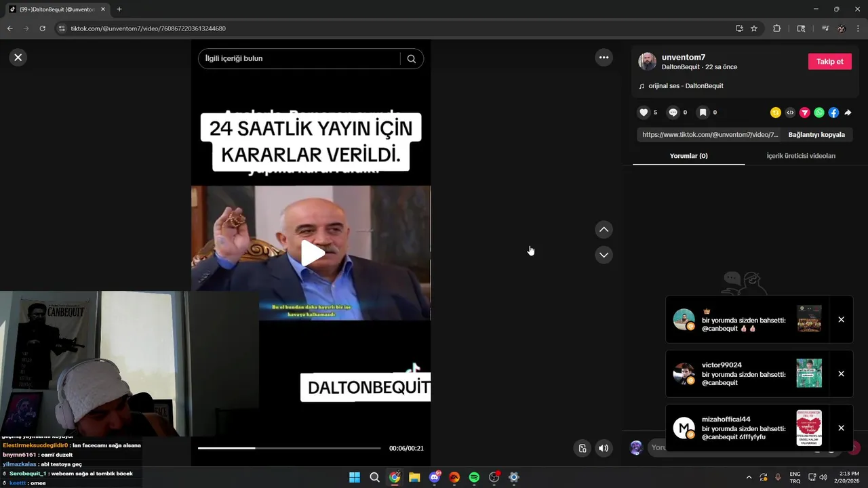Bookmark the page with the star icon
Viewport: 868px width, 488px height.
[x=754, y=28]
